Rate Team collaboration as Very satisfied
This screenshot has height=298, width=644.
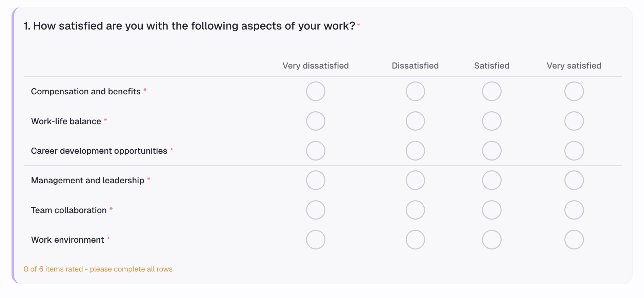(x=574, y=210)
